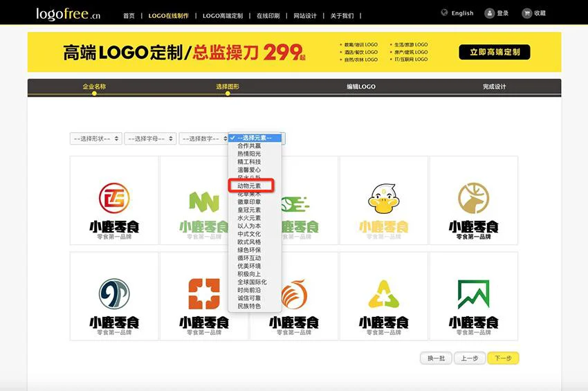Click the 登录 login link
Screen dimensions: 588x391
click(x=502, y=13)
